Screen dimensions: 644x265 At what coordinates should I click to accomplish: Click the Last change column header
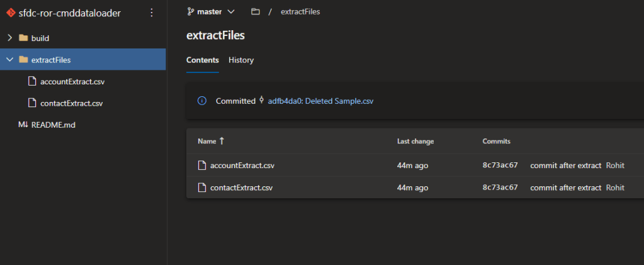coord(415,142)
